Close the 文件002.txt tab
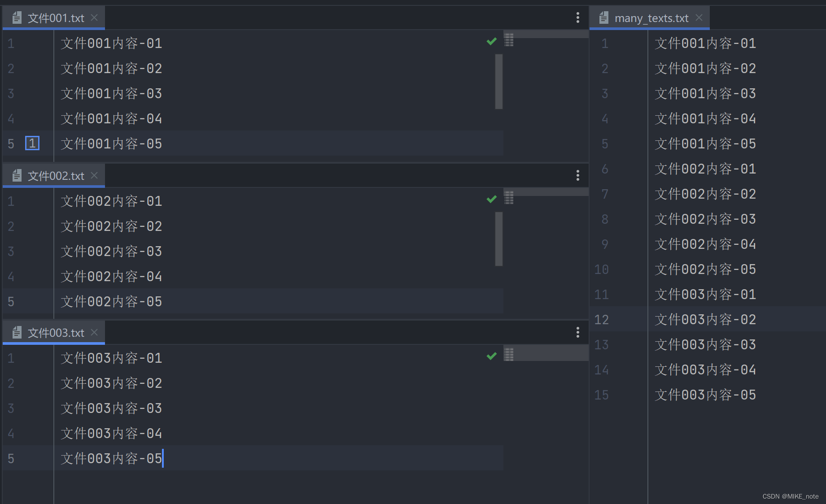 click(x=94, y=175)
